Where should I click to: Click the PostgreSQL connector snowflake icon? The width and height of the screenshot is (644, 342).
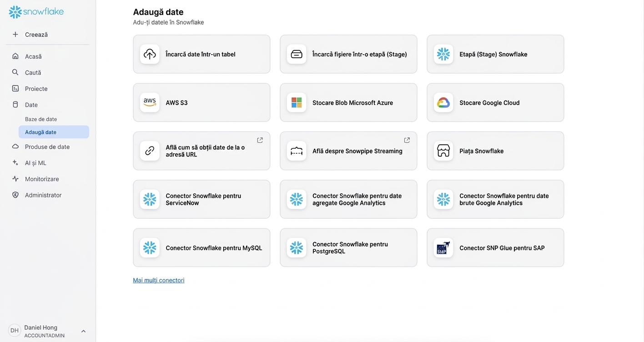pos(297,248)
